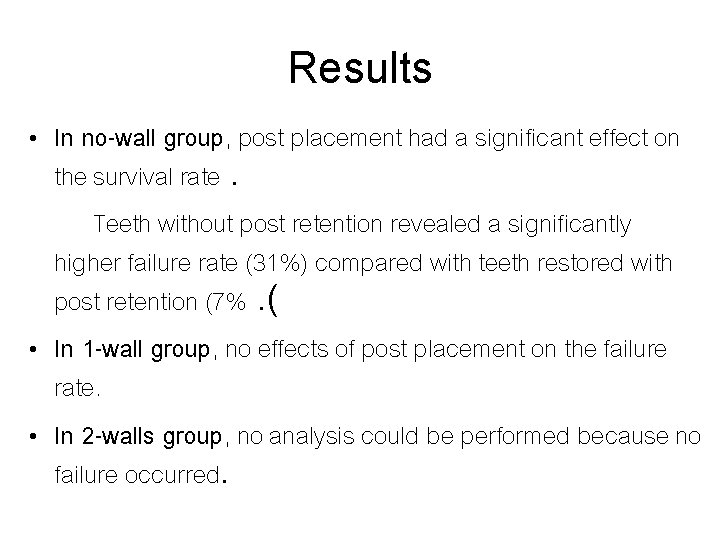Click the '(31%)' failure rate figure
The image size is (720, 540).
[276, 264]
